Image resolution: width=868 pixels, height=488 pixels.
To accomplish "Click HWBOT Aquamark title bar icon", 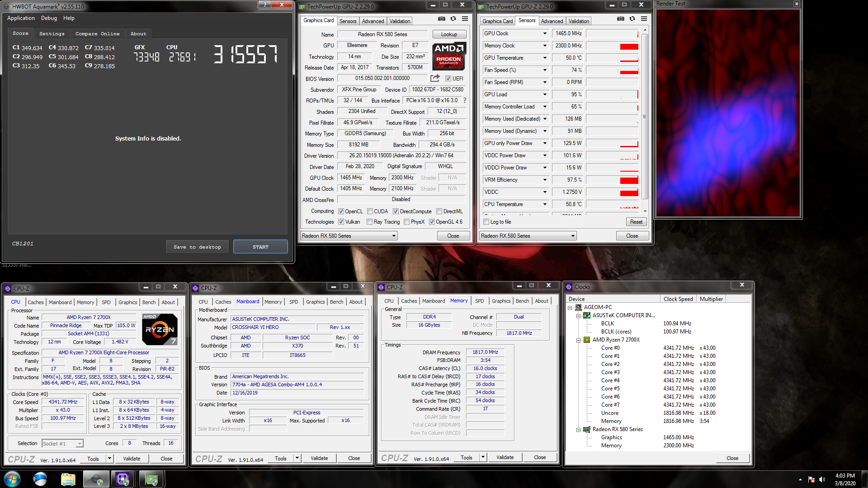I will pos(7,7).
